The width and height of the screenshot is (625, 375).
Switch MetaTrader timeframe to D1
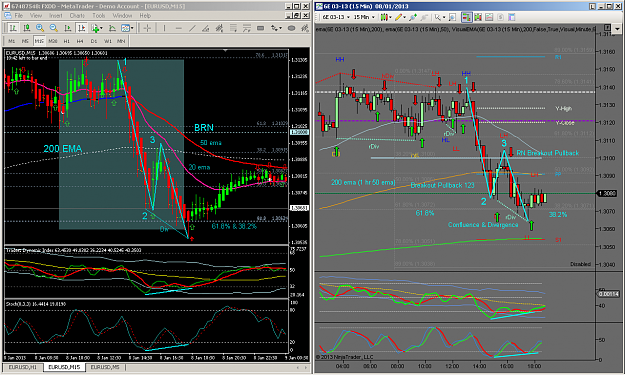94,41
